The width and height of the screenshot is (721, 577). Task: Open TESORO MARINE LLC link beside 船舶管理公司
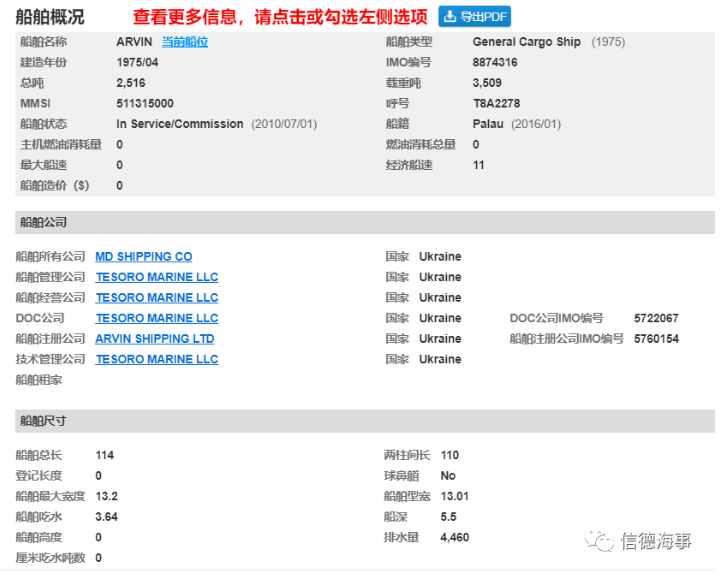(156, 277)
